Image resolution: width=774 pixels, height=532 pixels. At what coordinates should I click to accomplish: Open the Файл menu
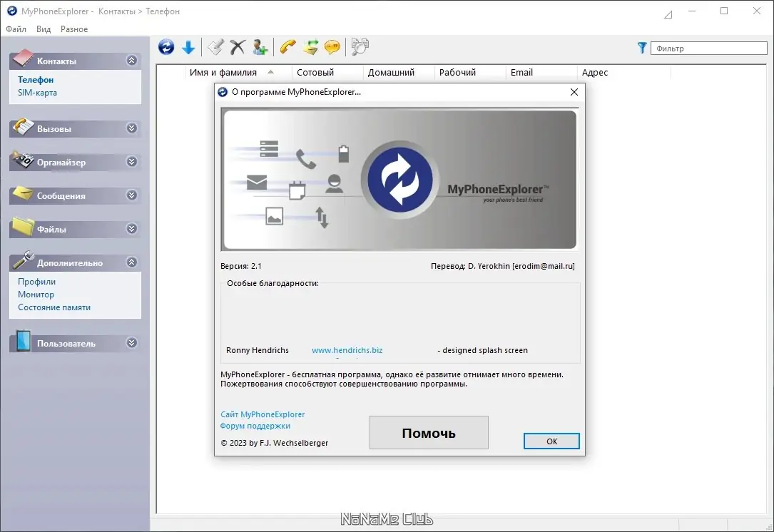[16, 29]
